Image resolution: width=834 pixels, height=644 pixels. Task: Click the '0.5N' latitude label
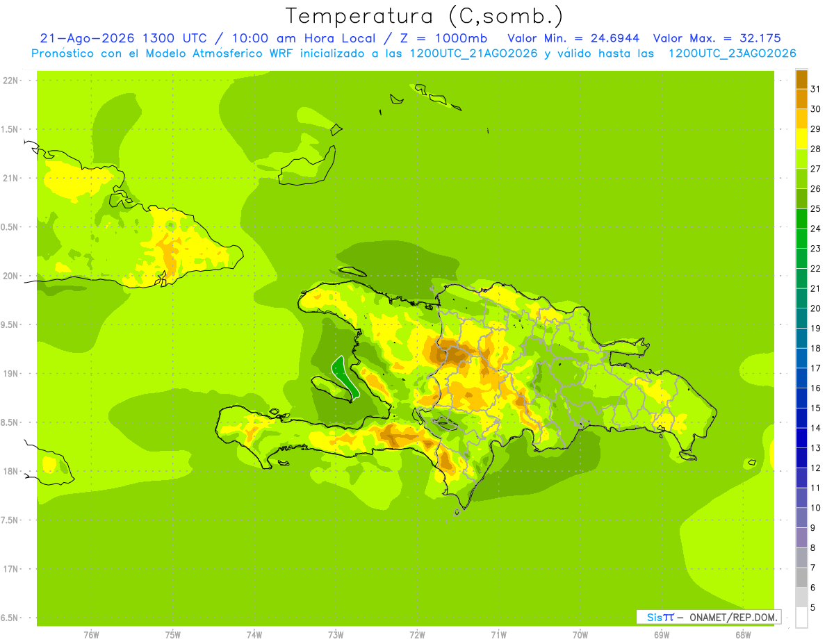click(x=10, y=227)
